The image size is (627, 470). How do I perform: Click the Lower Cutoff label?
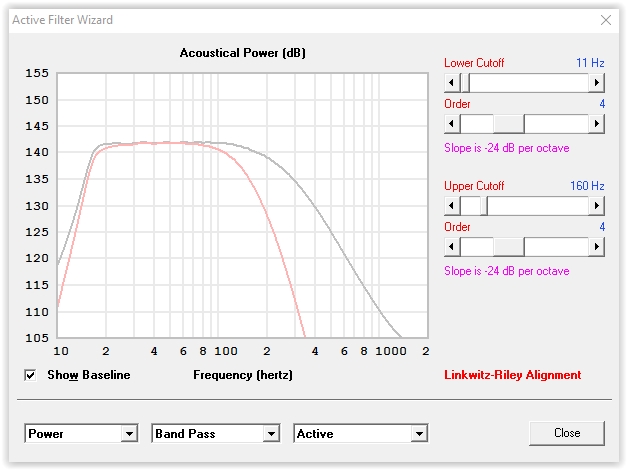(x=474, y=63)
